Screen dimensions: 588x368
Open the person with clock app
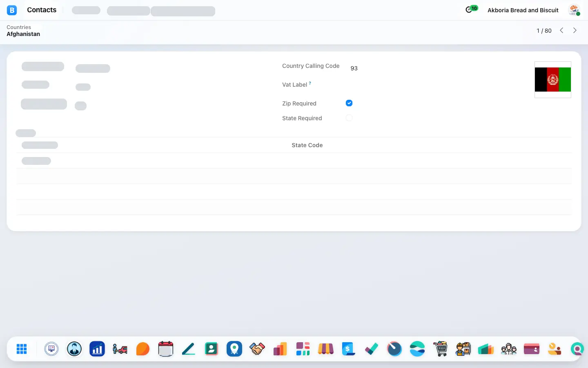click(555, 349)
